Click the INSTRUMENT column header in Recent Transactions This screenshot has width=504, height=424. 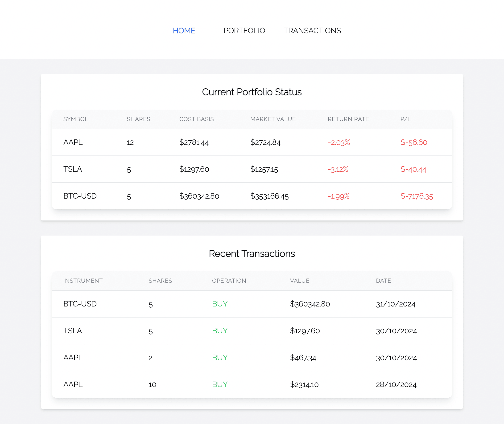coord(83,281)
